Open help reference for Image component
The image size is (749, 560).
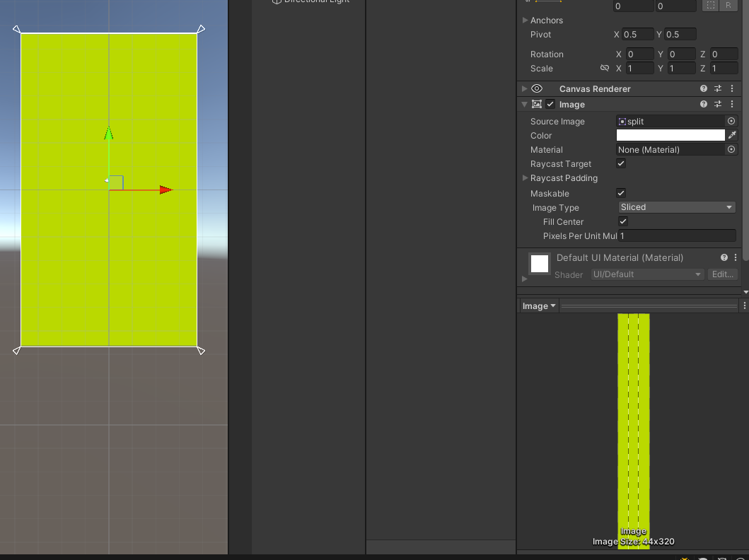[704, 104]
